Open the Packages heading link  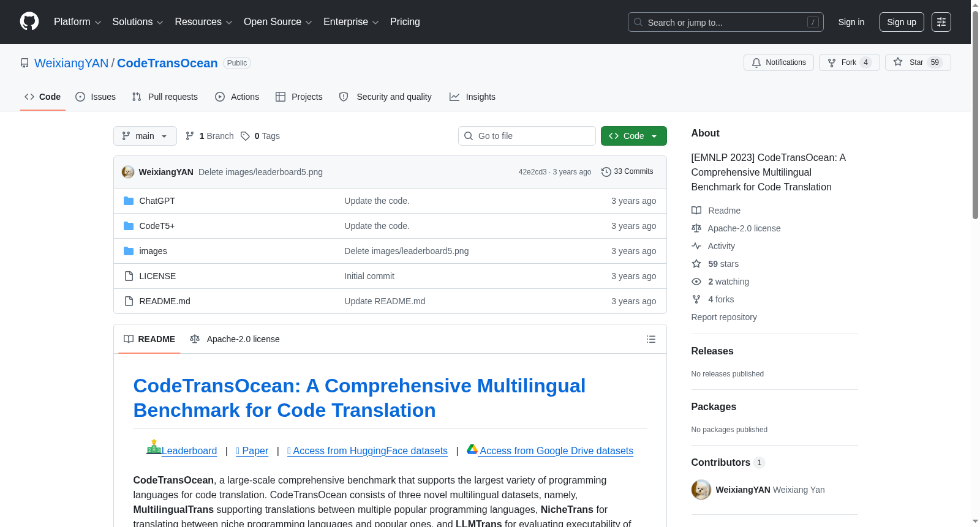714,406
